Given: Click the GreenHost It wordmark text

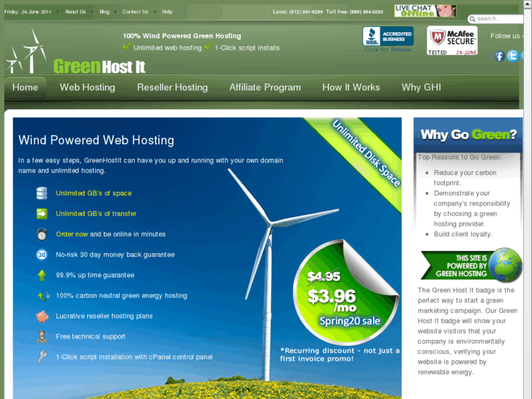Looking at the screenshot, I should [x=99, y=67].
